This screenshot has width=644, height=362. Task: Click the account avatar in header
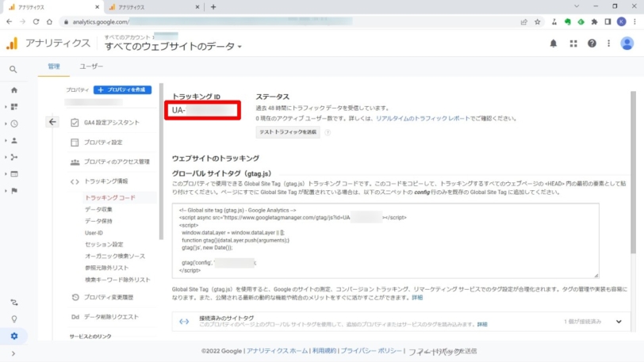[627, 43]
